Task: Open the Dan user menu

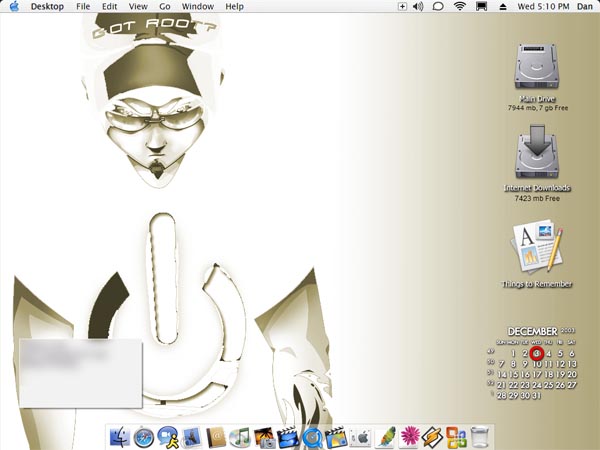Action: pos(584,7)
